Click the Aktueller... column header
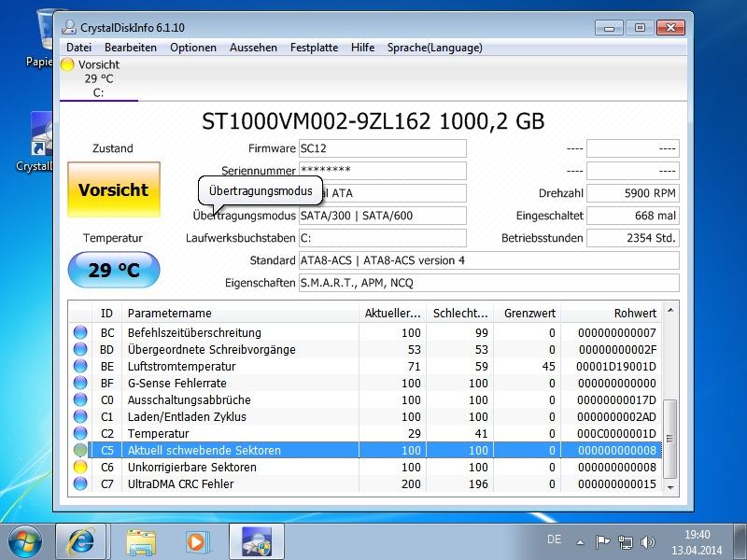Image resolution: width=747 pixels, height=560 pixels. 392,313
